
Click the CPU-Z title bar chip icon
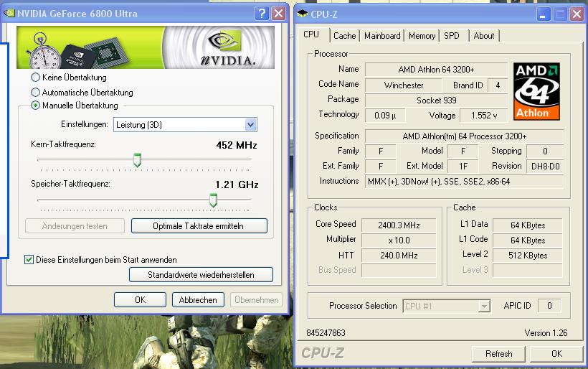pyautogui.click(x=303, y=14)
